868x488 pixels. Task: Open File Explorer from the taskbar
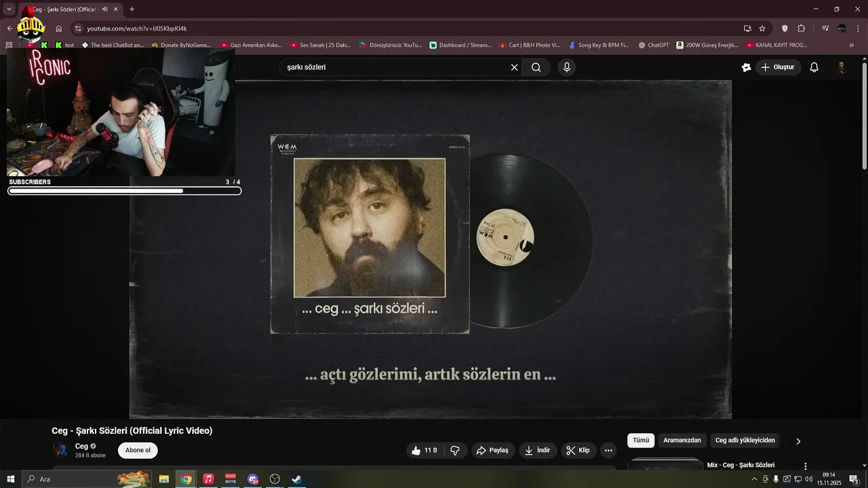[x=164, y=479]
